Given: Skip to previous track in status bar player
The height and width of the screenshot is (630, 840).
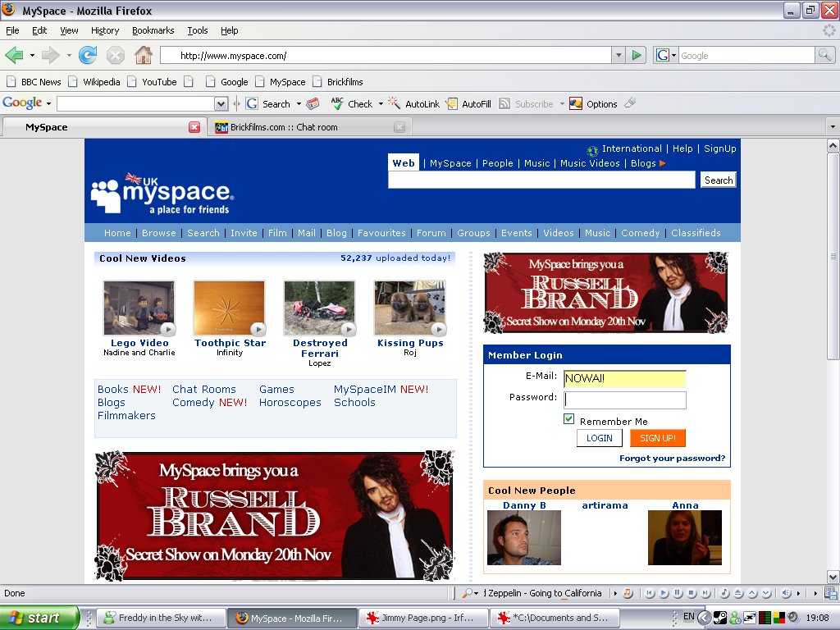Looking at the screenshot, I should (650, 593).
